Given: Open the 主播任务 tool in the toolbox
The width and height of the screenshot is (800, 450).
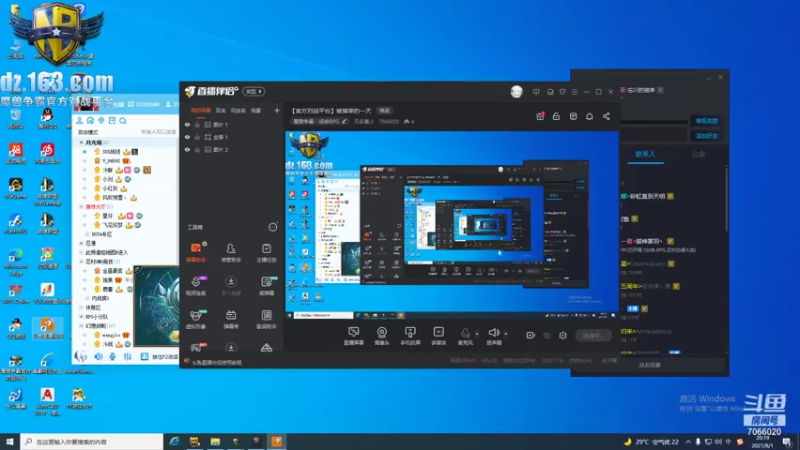Looking at the screenshot, I should (266, 252).
